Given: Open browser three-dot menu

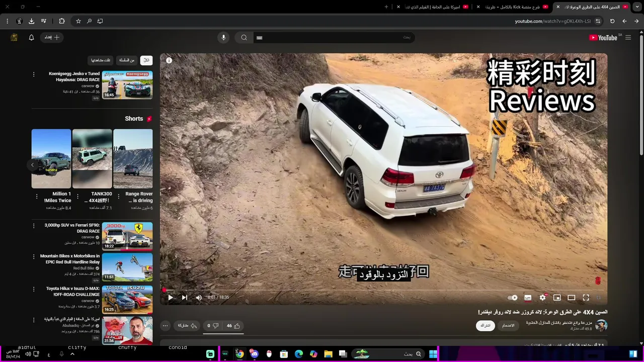Looking at the screenshot, I should (7, 21).
